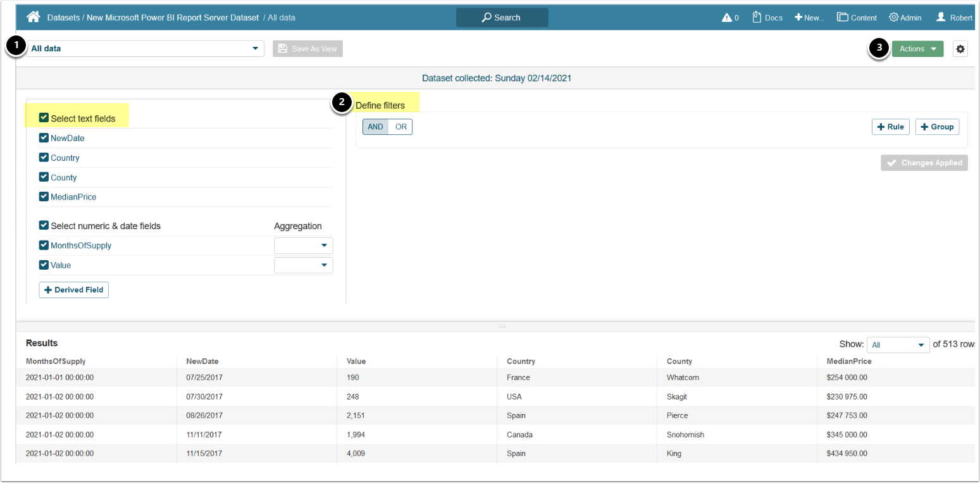Image resolution: width=980 pixels, height=483 pixels.
Task: Go to Datasets in the breadcrumb
Action: 63,18
